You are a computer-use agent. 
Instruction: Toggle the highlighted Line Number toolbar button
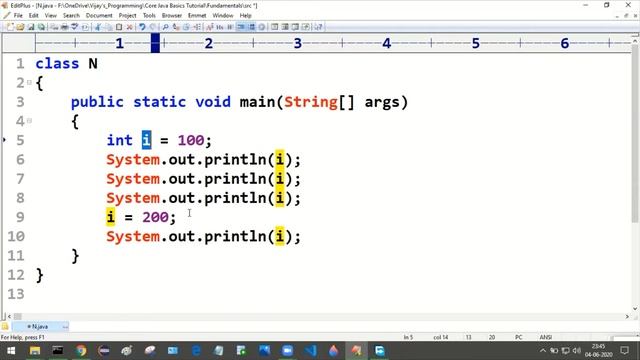coord(251,27)
